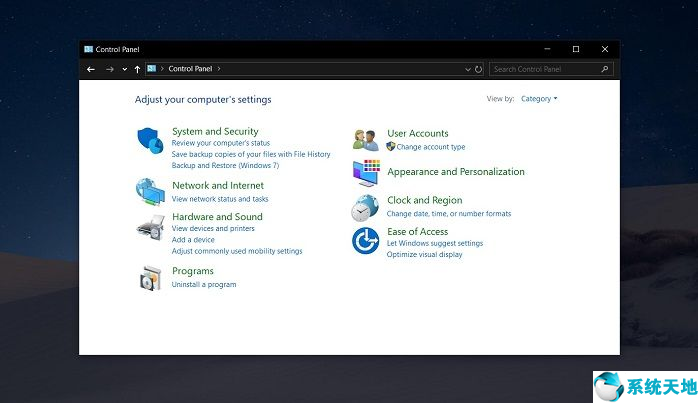
Task: Open the Clock and Region clock icon
Action: coord(365,208)
